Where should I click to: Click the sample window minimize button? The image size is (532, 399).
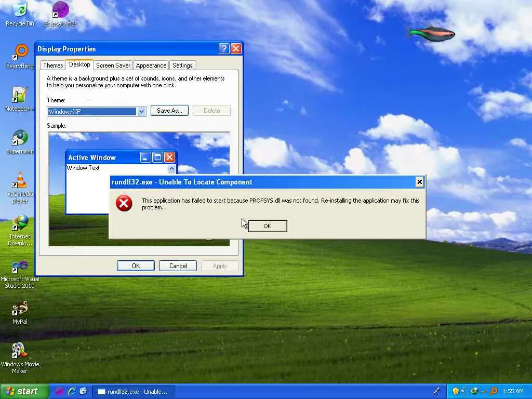[x=145, y=157]
